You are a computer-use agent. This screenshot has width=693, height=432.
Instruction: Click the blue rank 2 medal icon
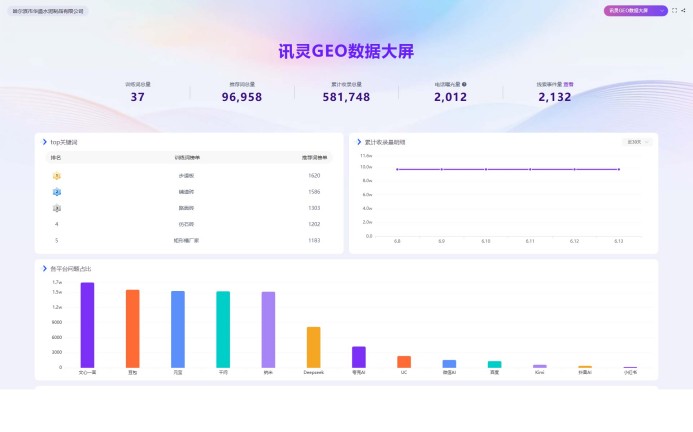click(57, 192)
